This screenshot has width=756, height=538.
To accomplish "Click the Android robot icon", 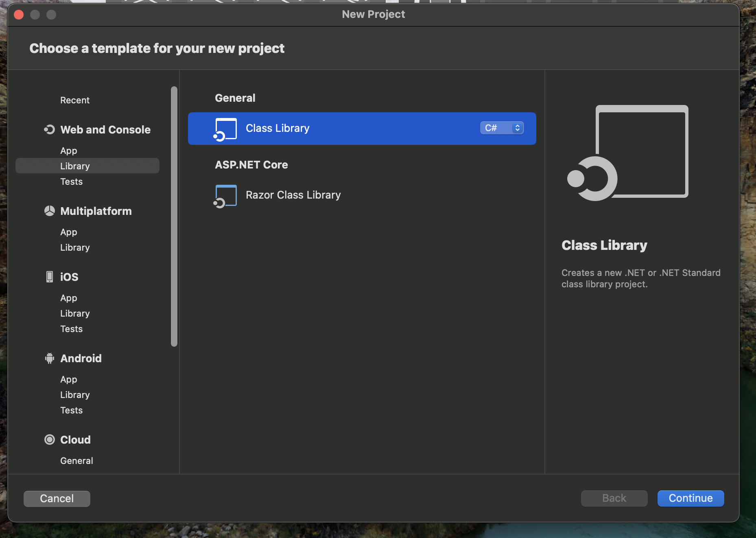I will tap(49, 358).
